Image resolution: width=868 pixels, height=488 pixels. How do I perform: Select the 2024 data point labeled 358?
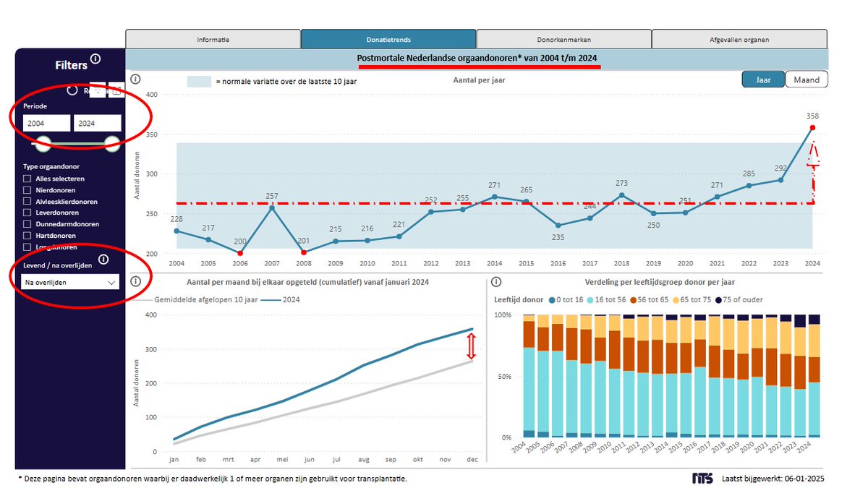[813, 128]
